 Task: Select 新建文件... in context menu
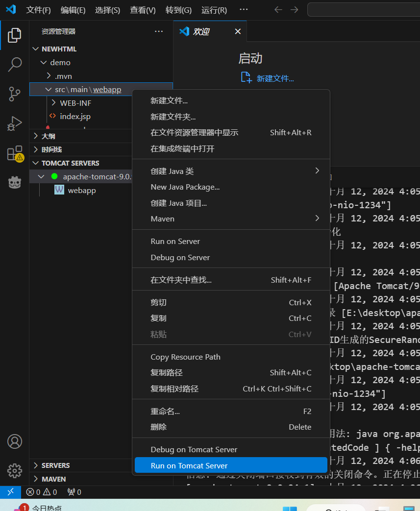tap(231, 100)
